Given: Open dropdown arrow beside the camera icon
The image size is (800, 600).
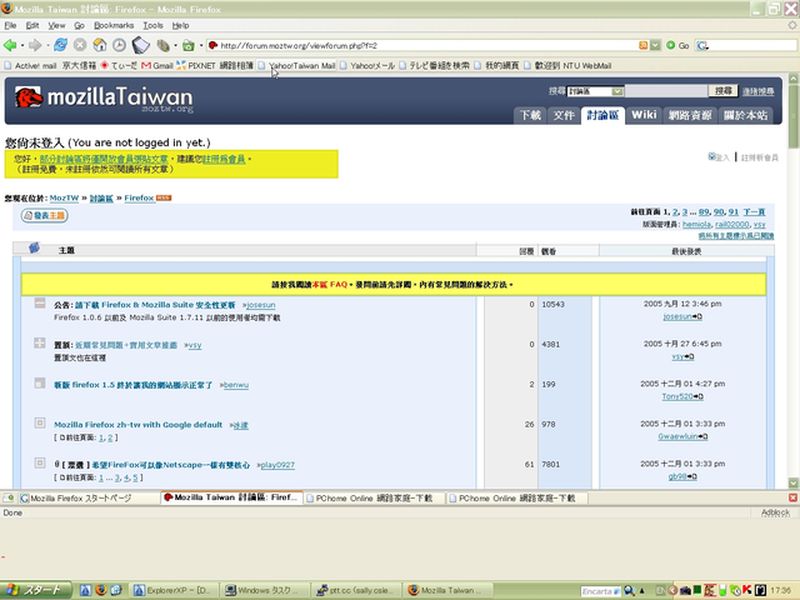Looking at the screenshot, I should click(x=201, y=46).
